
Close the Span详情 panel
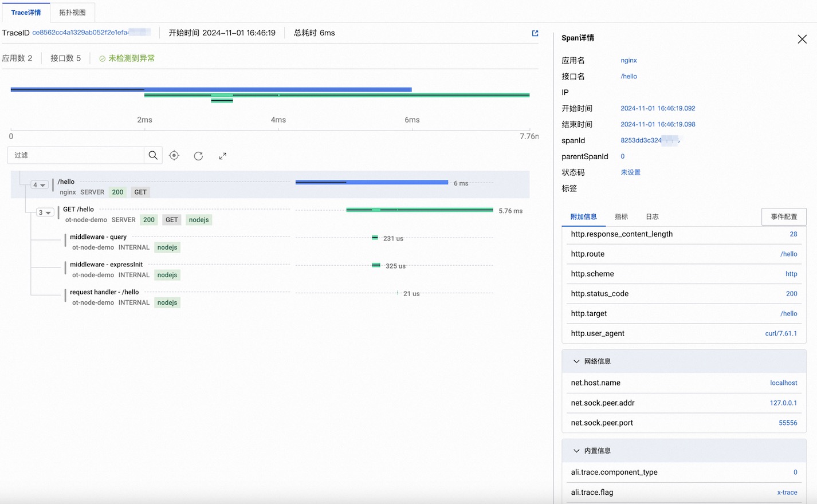pyautogui.click(x=802, y=39)
